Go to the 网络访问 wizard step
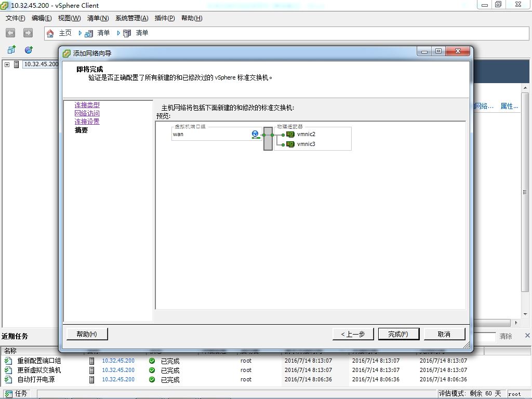Image resolution: width=532 pixels, height=399 pixels. coord(87,113)
